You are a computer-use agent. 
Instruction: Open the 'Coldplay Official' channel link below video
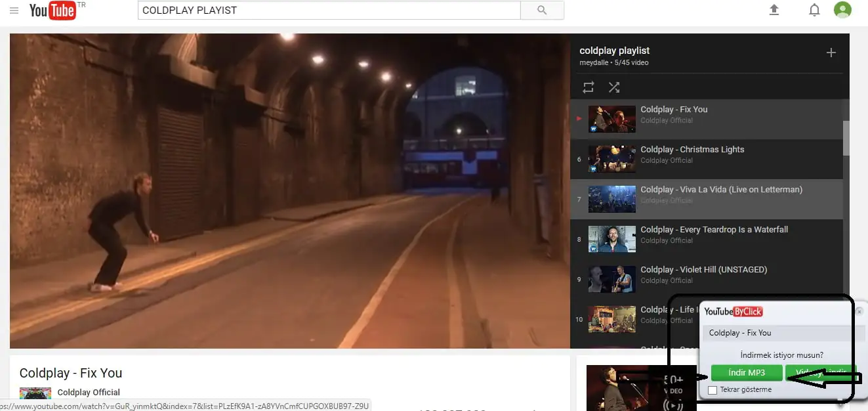(89, 393)
